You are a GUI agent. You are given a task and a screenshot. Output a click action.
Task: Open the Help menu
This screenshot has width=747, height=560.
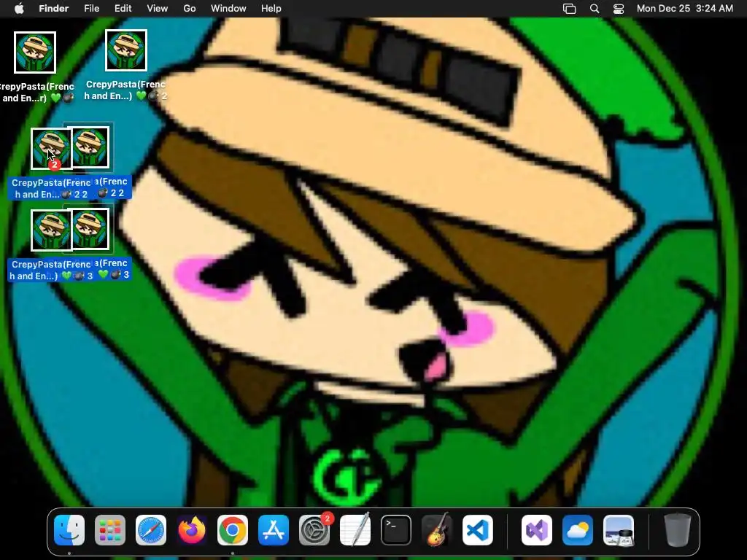271,9
